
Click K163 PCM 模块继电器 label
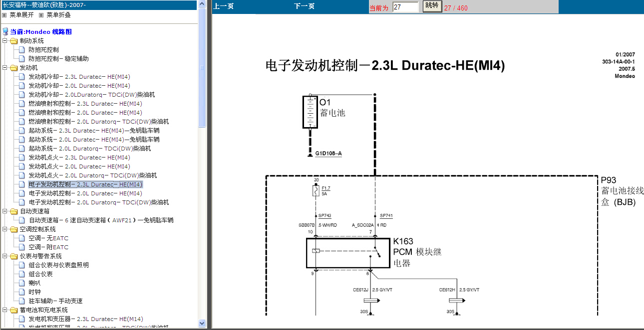417,252
